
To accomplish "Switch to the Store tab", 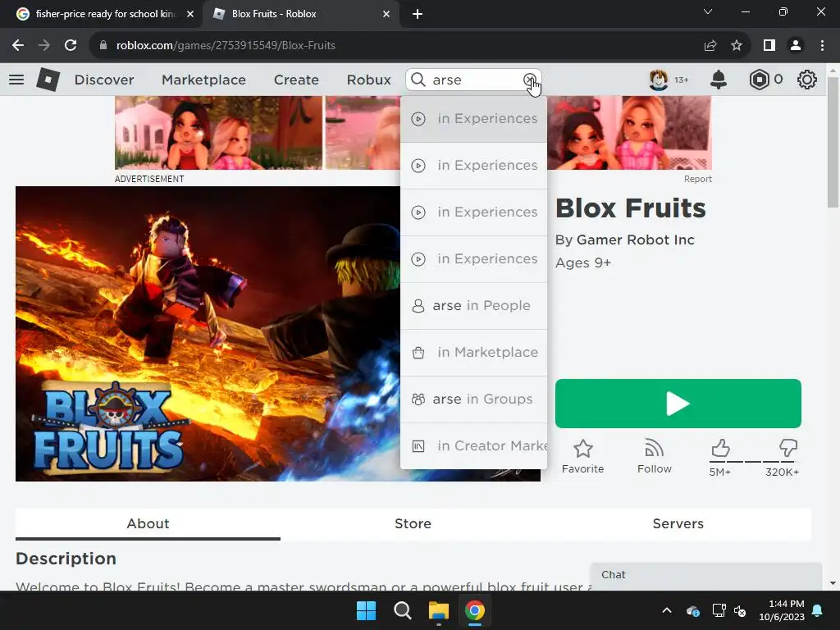I will click(413, 523).
